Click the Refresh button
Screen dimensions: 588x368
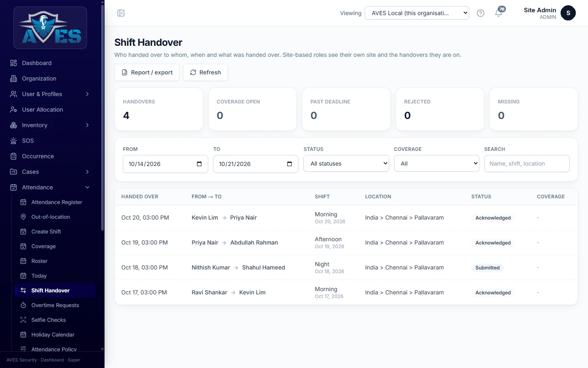pyautogui.click(x=205, y=72)
